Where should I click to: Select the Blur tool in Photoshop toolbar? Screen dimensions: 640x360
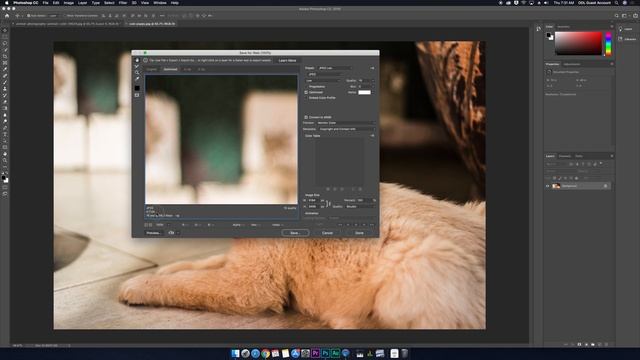point(5,115)
